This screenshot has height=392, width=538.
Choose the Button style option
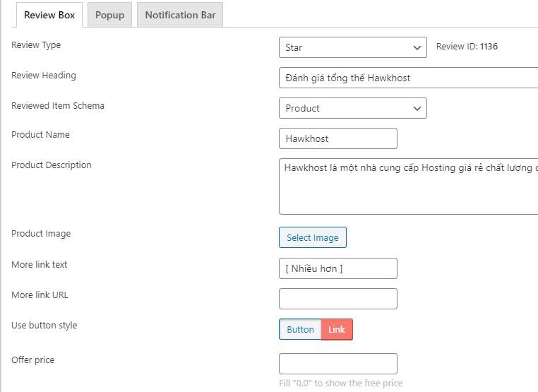pos(300,329)
